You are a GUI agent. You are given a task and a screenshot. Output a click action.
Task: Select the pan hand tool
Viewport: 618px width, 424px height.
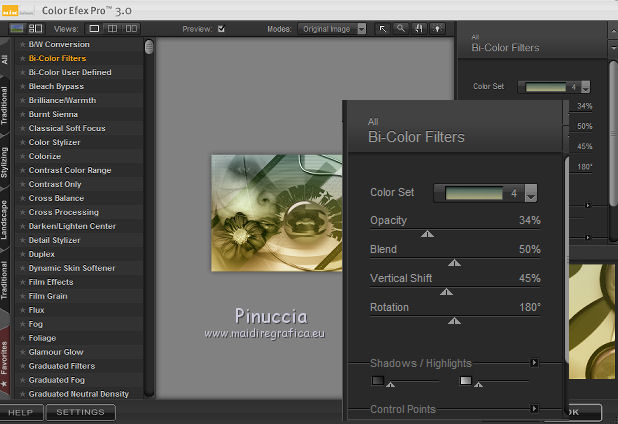pyautogui.click(x=418, y=29)
